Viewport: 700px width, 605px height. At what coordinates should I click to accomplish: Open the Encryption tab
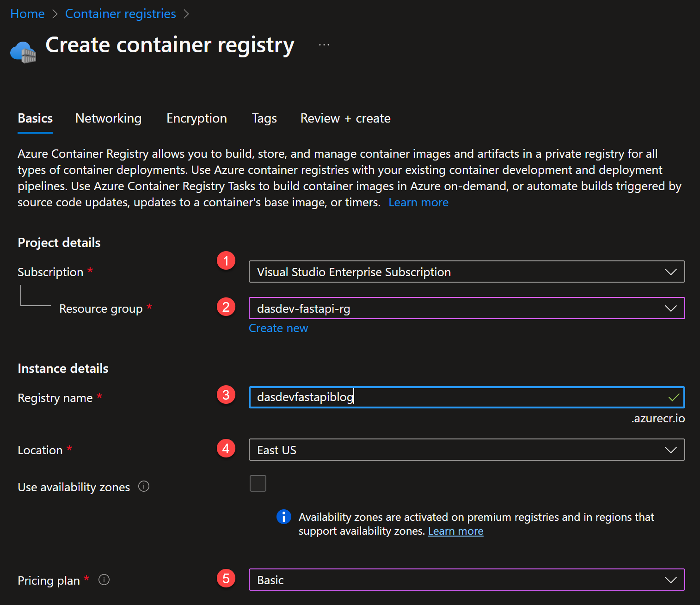[196, 118]
